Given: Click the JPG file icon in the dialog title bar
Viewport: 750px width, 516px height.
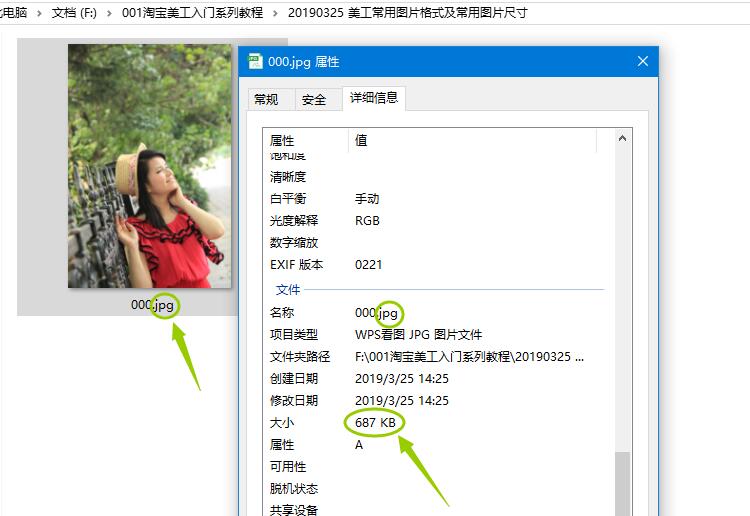Looking at the screenshot, I should click(x=255, y=61).
